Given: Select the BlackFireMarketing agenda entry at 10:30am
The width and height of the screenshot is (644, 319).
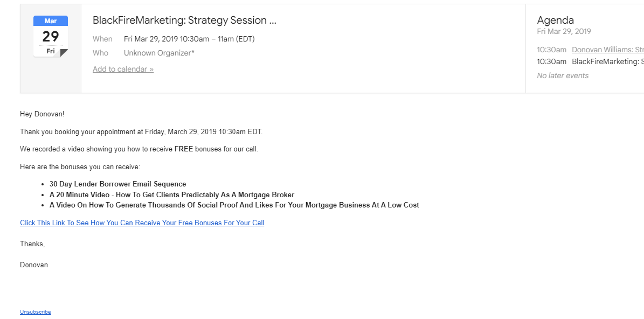Looking at the screenshot, I should [x=607, y=61].
